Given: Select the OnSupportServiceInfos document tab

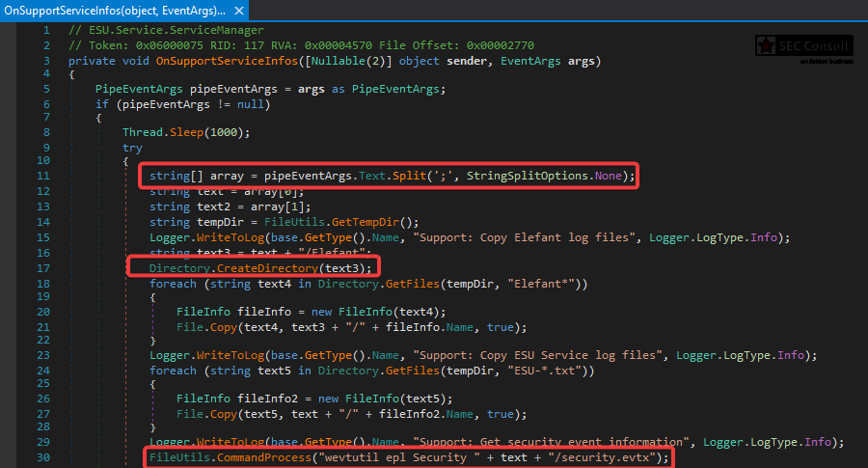Looking at the screenshot, I should tap(114, 11).
